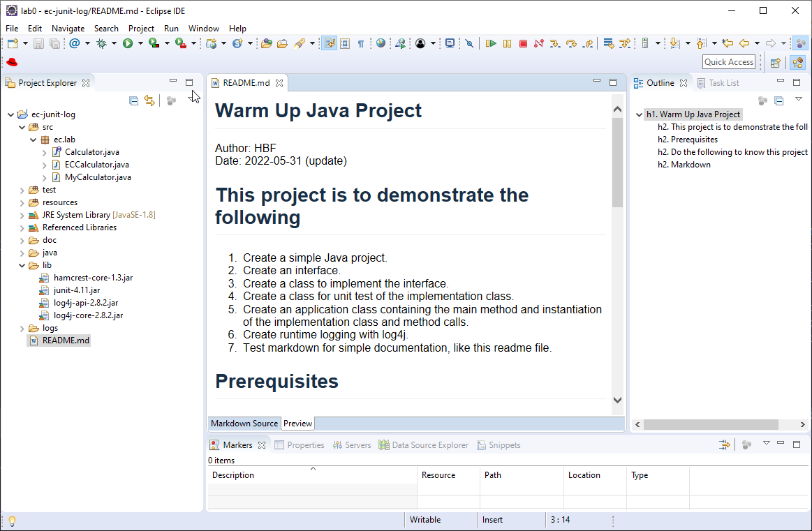Close the README.md editor tab

[279, 83]
